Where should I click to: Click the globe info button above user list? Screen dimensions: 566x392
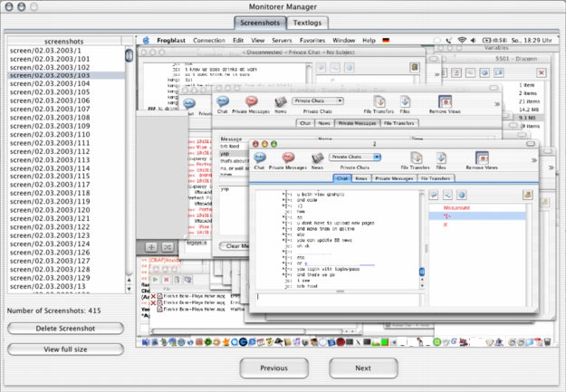(x=461, y=196)
